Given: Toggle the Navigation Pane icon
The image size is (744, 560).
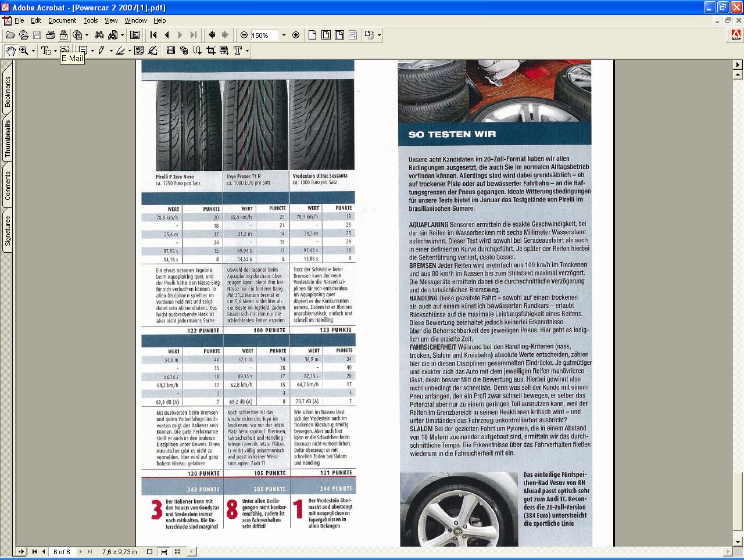Looking at the screenshot, I should (135, 35).
